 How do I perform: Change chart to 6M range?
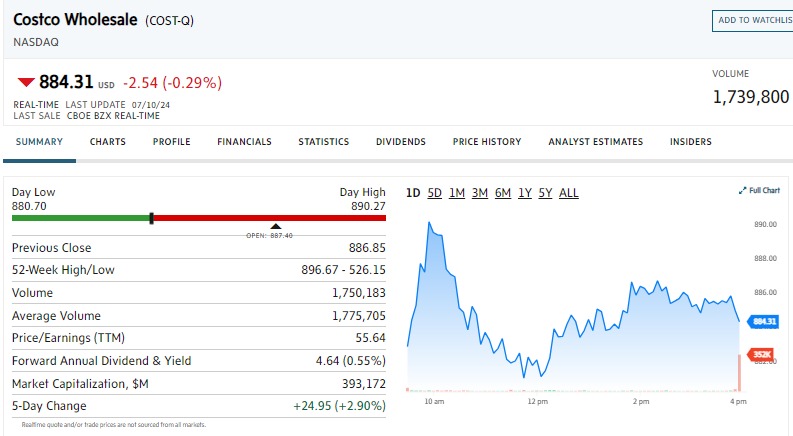click(503, 193)
